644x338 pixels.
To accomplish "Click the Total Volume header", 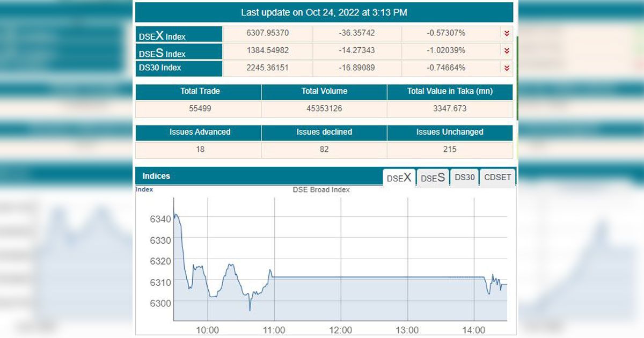I will tap(324, 91).
